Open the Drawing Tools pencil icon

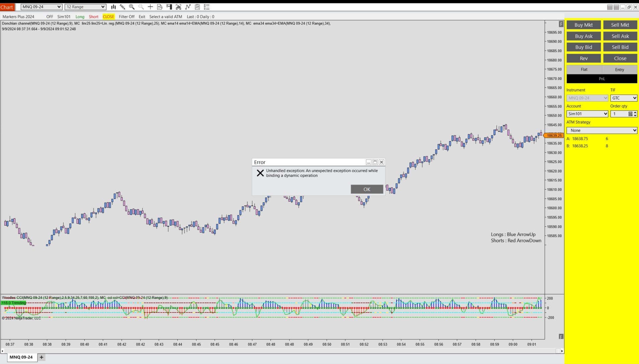click(x=123, y=7)
